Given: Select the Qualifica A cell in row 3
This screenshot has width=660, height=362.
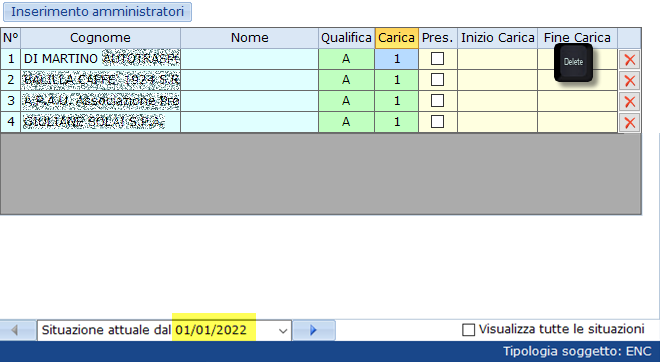Looking at the screenshot, I should click(x=346, y=101).
